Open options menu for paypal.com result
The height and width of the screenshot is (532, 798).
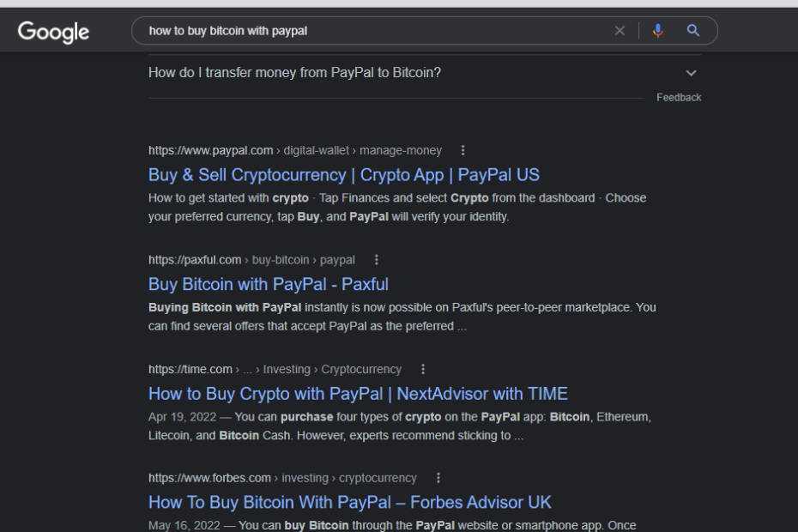(x=463, y=150)
